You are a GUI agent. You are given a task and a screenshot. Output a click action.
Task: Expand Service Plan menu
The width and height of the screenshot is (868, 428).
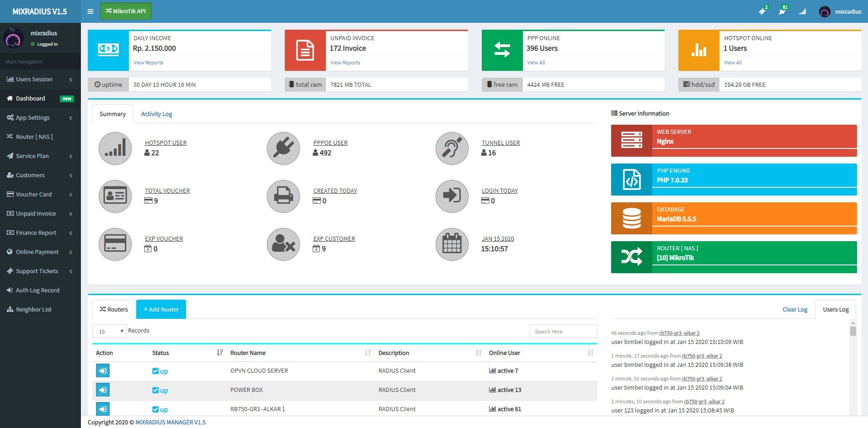(40, 156)
